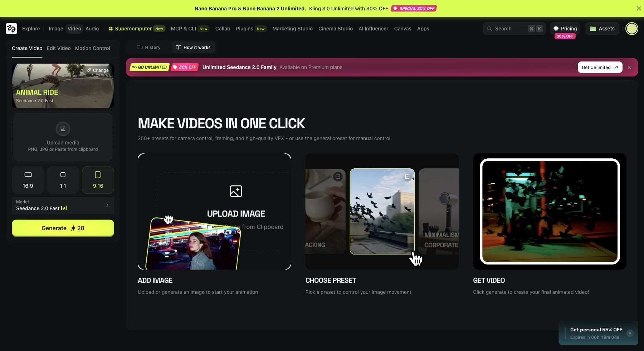Switch to the Motion Control tab
The image size is (644, 351).
(x=93, y=48)
